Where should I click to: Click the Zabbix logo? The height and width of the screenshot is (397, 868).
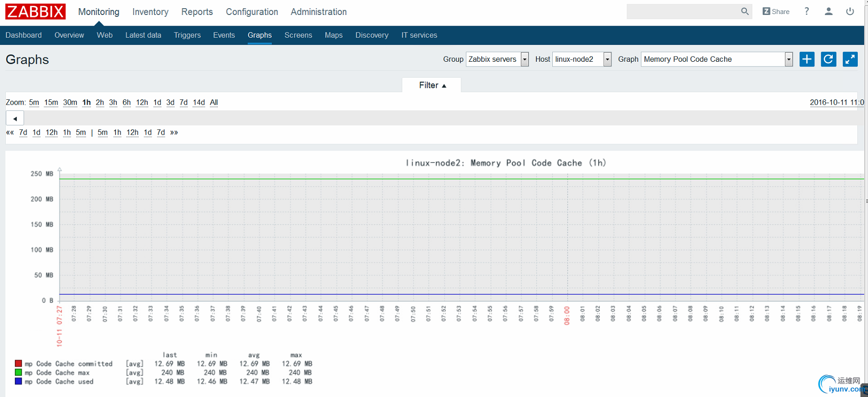tap(35, 12)
